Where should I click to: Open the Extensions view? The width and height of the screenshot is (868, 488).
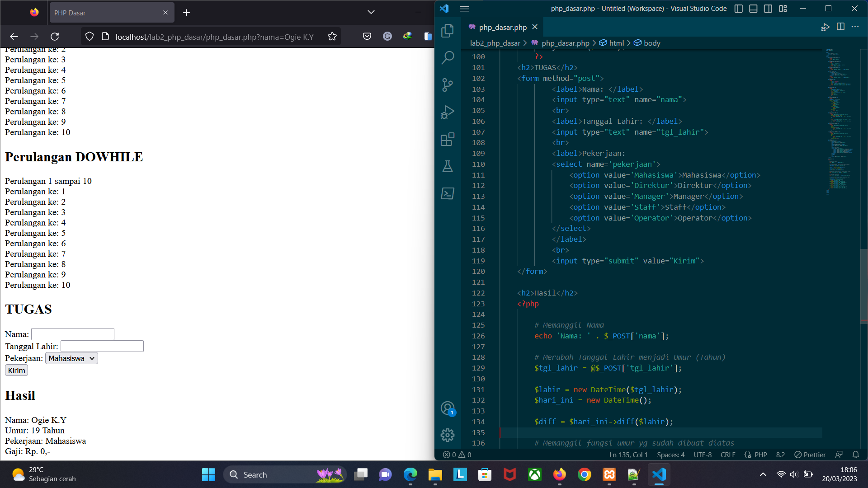point(447,139)
